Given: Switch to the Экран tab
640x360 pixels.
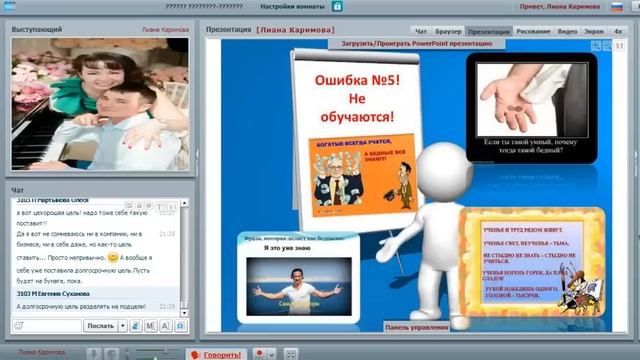Looking at the screenshot, I should [x=593, y=31].
